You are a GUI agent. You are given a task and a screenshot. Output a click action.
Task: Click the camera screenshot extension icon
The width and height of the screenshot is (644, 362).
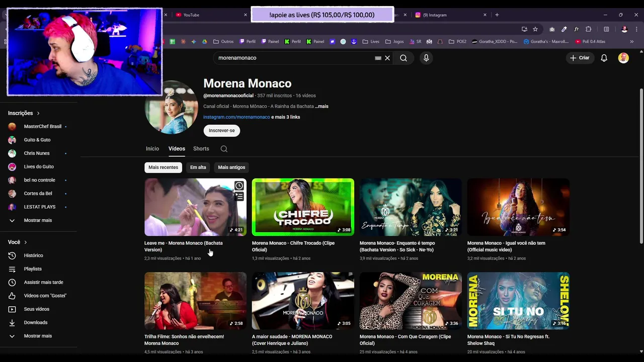coord(552,29)
